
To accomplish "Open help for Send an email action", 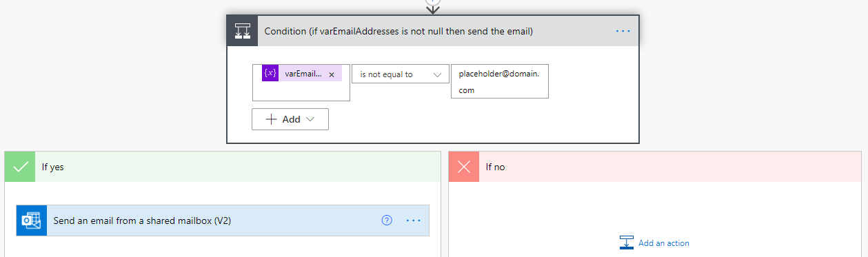I will tap(387, 220).
